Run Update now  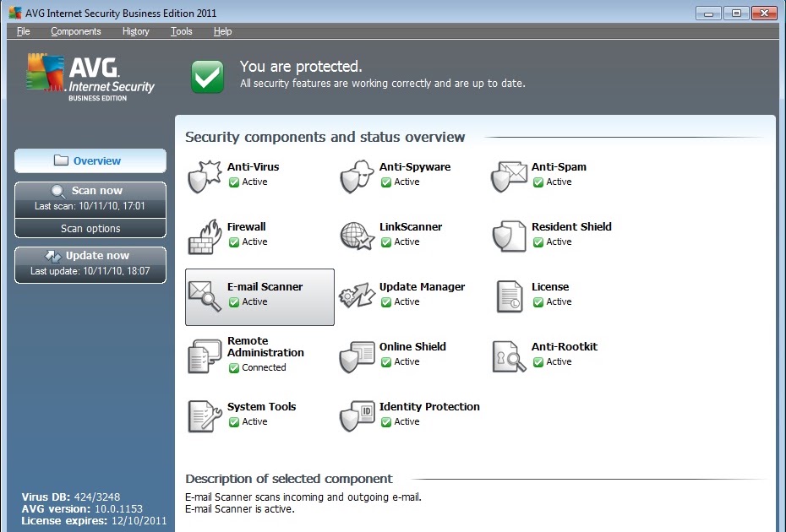pos(90,265)
